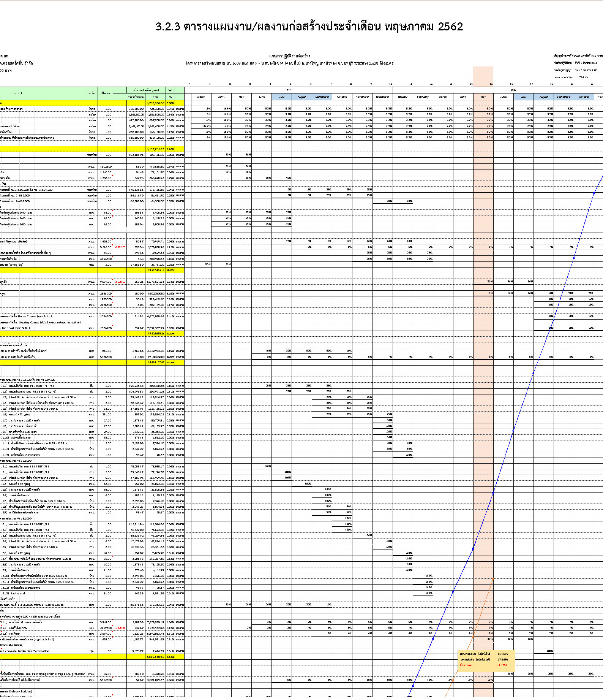Select the รายการ column header
This screenshot has height=700, width=603.
(x=17, y=93)
